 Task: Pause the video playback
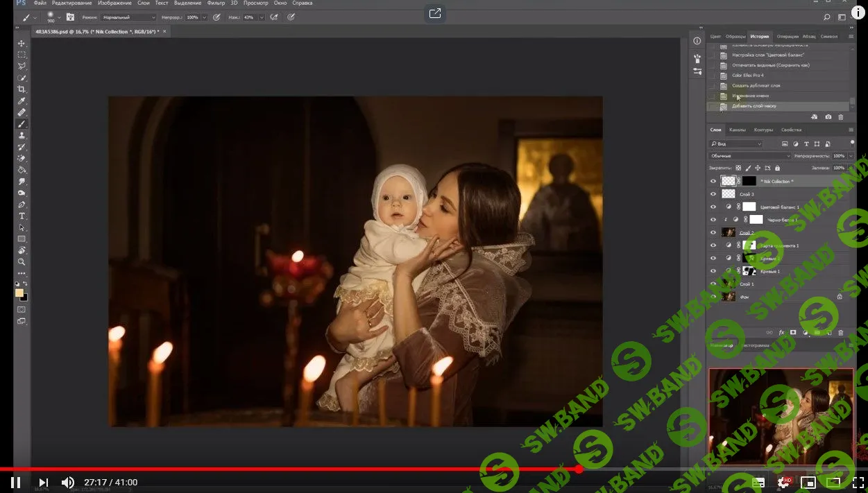15,482
